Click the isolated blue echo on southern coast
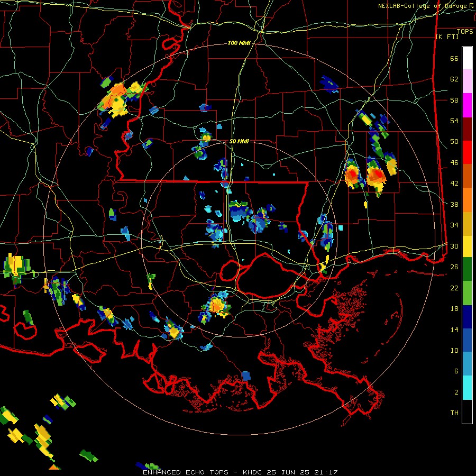476x476 pixels. pos(246,376)
